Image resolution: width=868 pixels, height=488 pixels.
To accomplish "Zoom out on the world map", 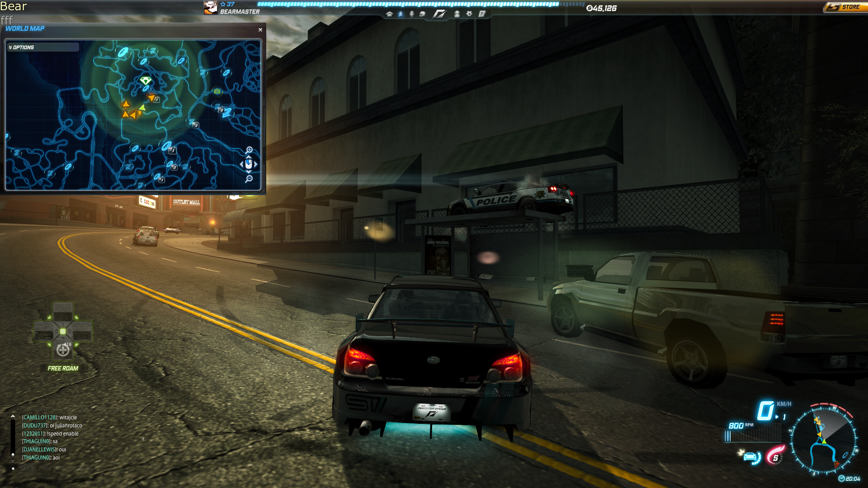I will point(249,179).
